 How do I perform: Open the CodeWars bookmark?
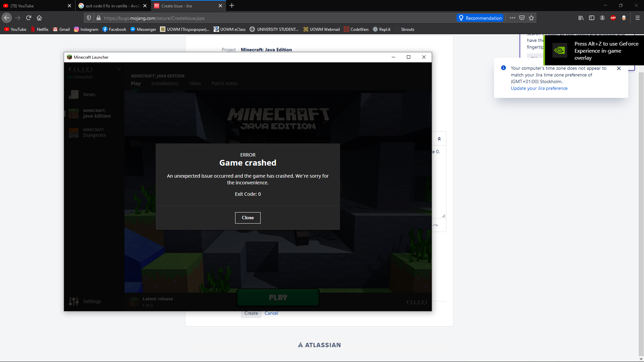click(356, 29)
